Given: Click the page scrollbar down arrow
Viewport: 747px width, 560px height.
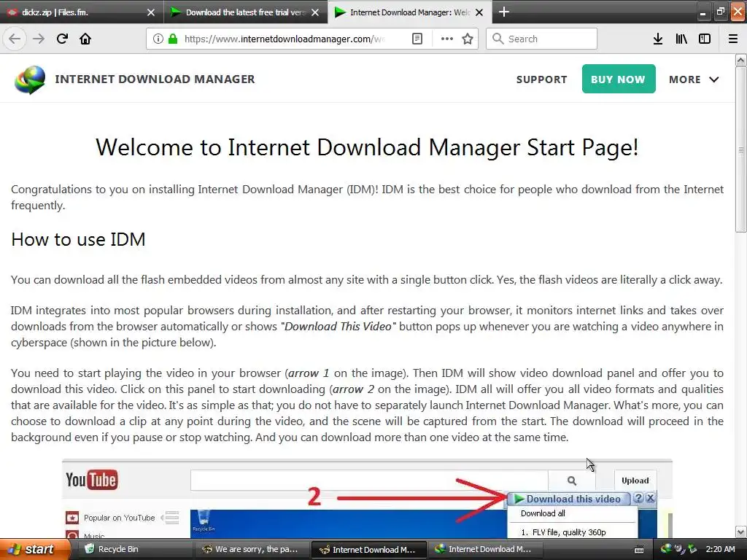Looking at the screenshot, I should [x=740, y=532].
